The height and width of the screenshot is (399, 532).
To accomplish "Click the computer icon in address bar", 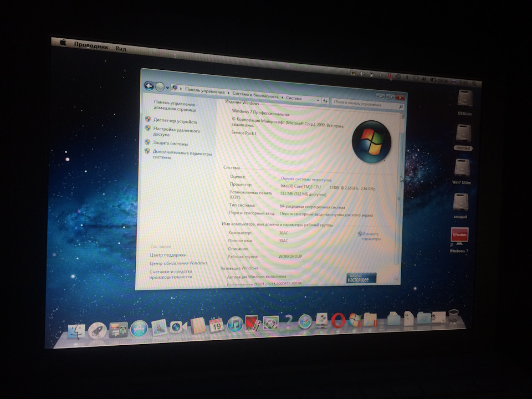I will pos(175,88).
